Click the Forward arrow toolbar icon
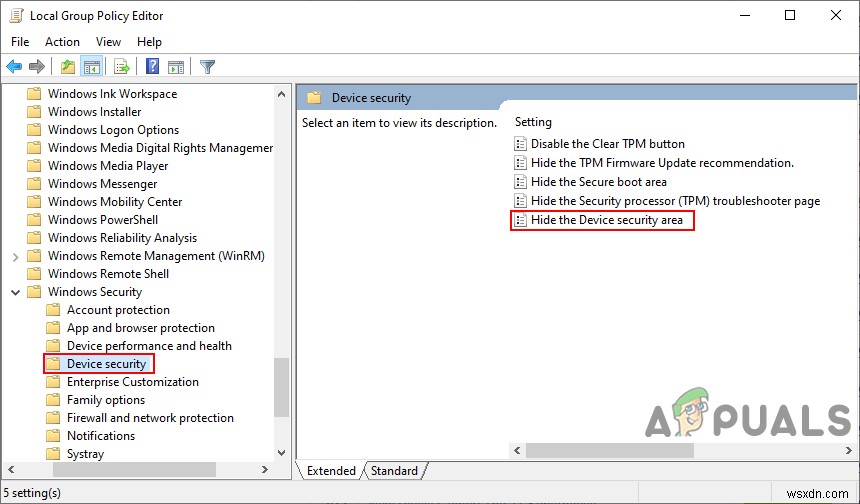 pyautogui.click(x=37, y=67)
